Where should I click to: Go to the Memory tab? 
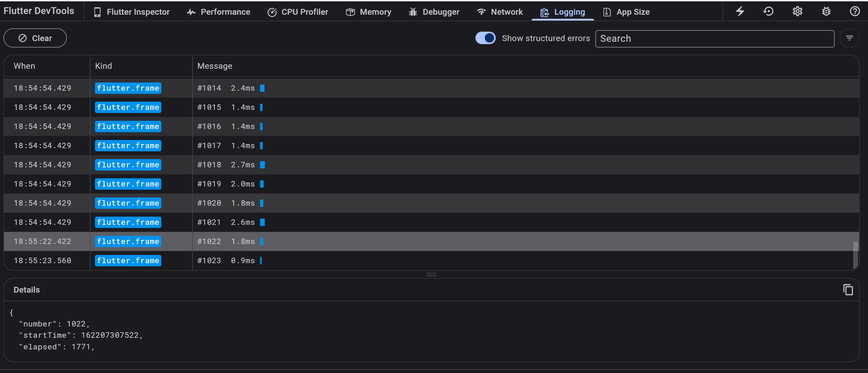click(368, 12)
